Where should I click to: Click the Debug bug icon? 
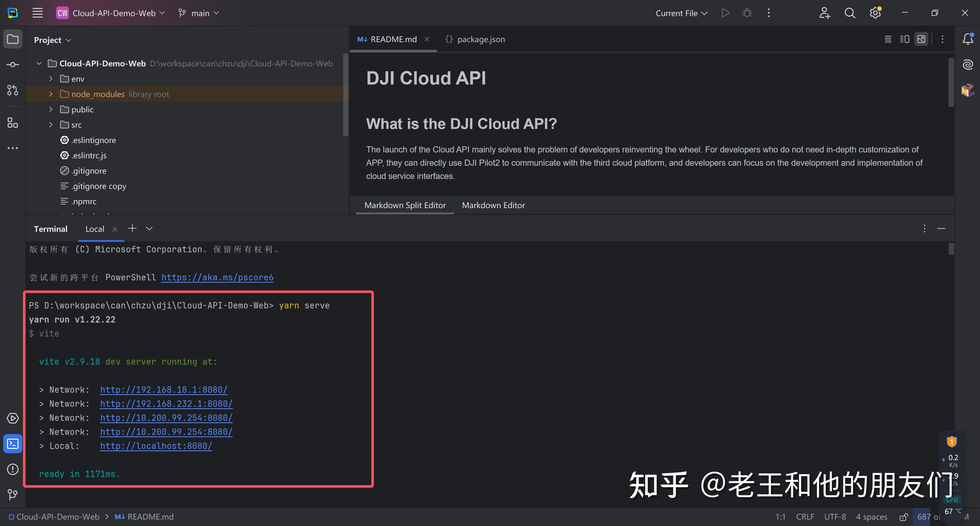coord(747,13)
